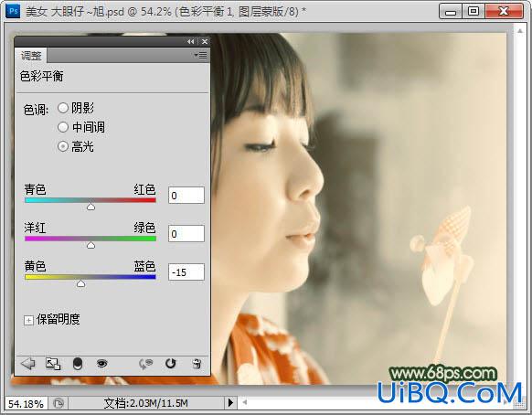
Task: Click the vertical scrollbar up arrow
Action: click(x=520, y=30)
